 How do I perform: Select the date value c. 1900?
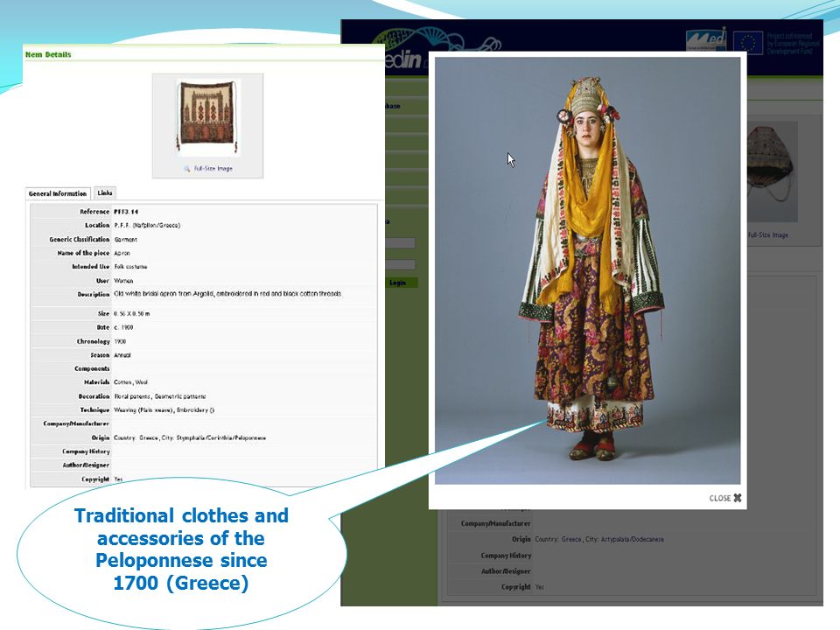coord(123,327)
